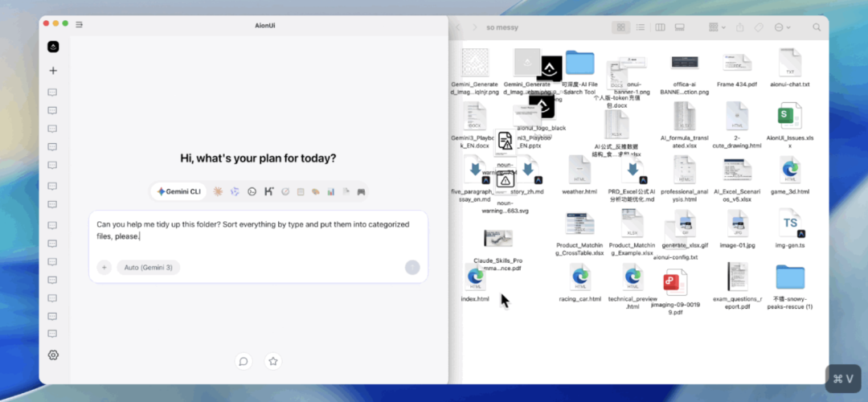Select the index.html file
This screenshot has width=868, height=402.
(475, 277)
